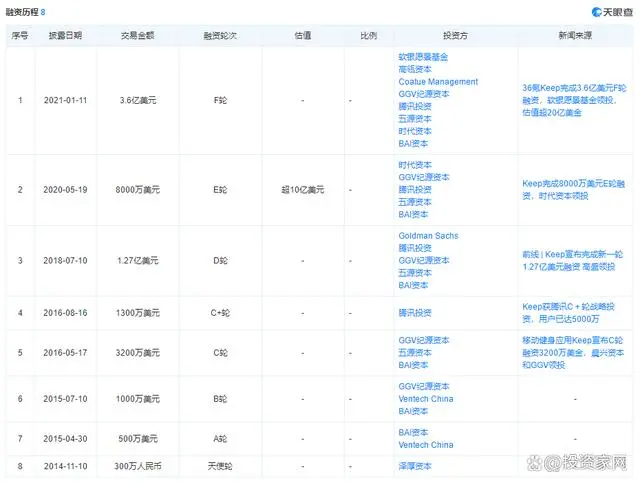The image size is (640, 485).
Task: Open 腾讯投资 link in the C+轮 row
Action: point(415,313)
